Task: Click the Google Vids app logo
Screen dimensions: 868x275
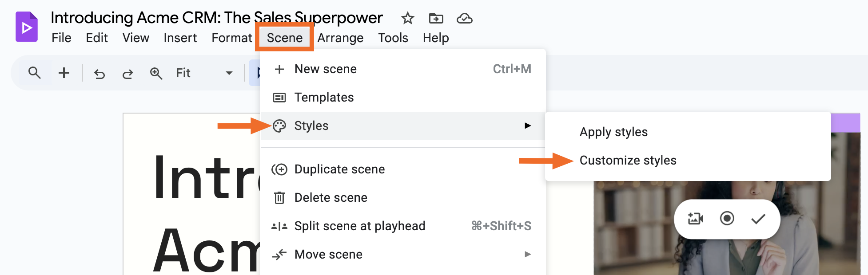Action: (27, 27)
